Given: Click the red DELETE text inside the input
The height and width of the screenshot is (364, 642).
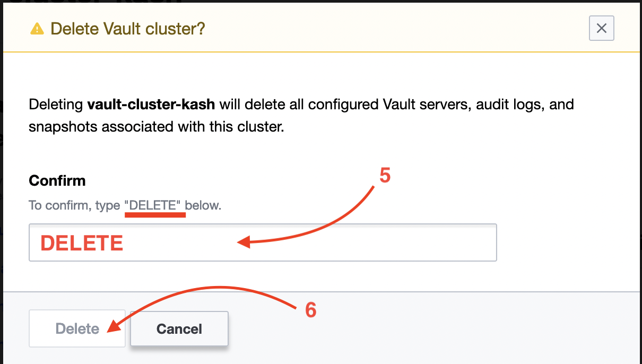Looking at the screenshot, I should click(82, 243).
